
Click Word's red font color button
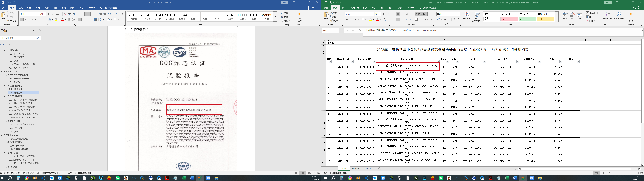point(62,20)
